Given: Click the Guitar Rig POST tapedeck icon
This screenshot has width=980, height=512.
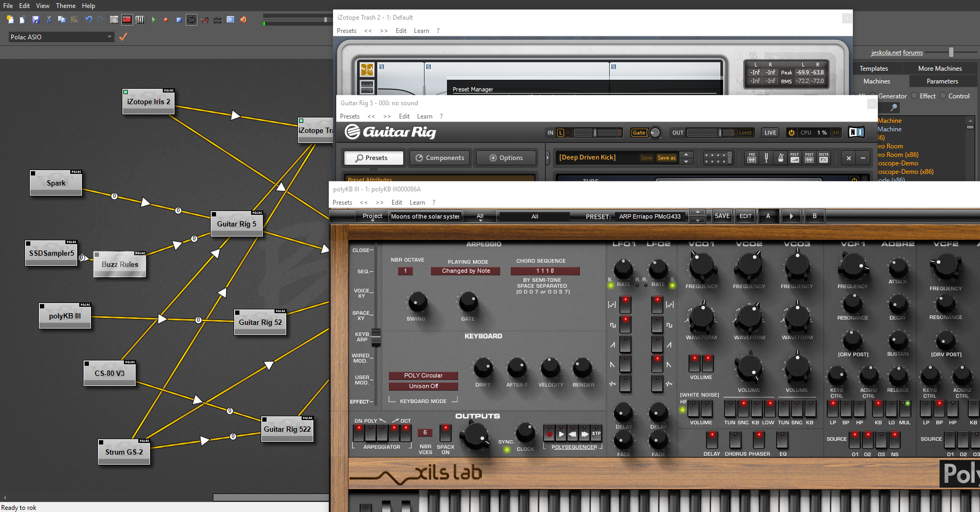Looking at the screenshot, I should (809, 158).
